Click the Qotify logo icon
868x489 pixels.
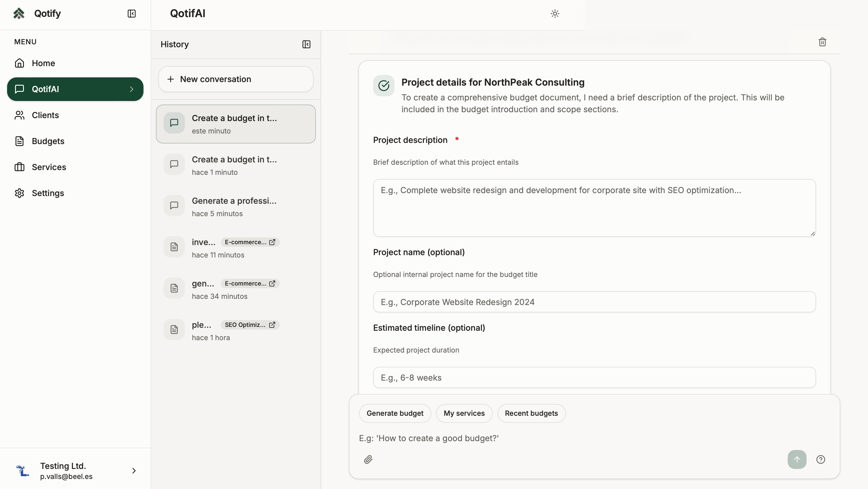click(x=19, y=14)
